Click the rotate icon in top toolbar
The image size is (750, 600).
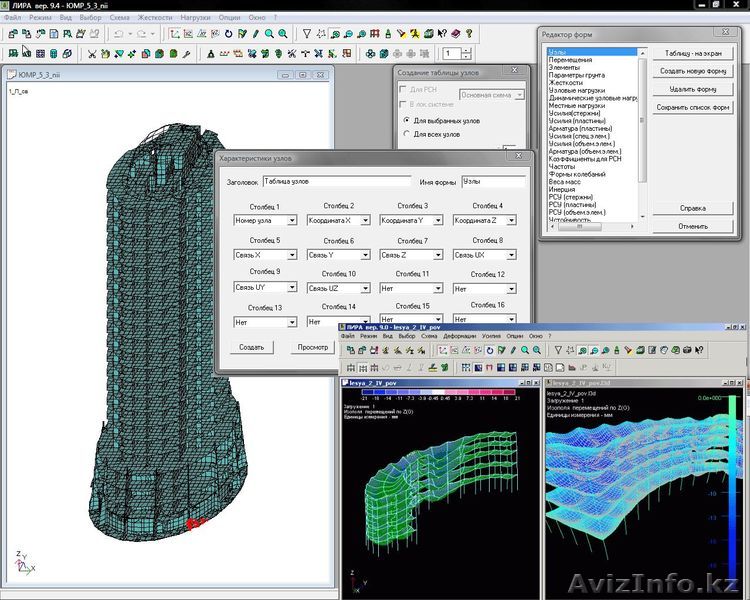[x=228, y=34]
